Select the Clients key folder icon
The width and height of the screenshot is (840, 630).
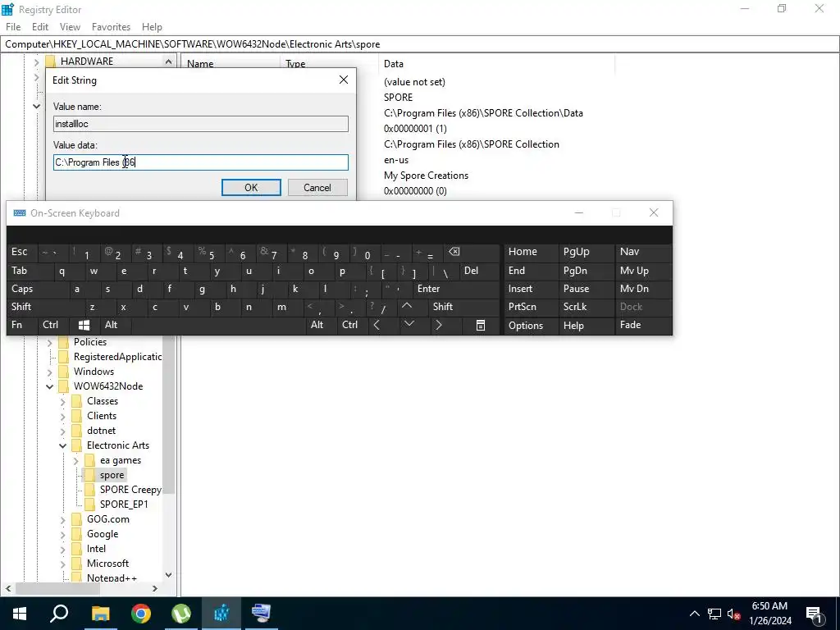pos(77,416)
